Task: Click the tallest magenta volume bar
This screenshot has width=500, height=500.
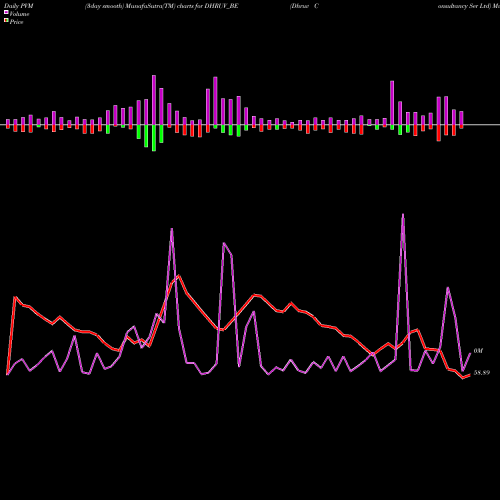Action: point(154,100)
